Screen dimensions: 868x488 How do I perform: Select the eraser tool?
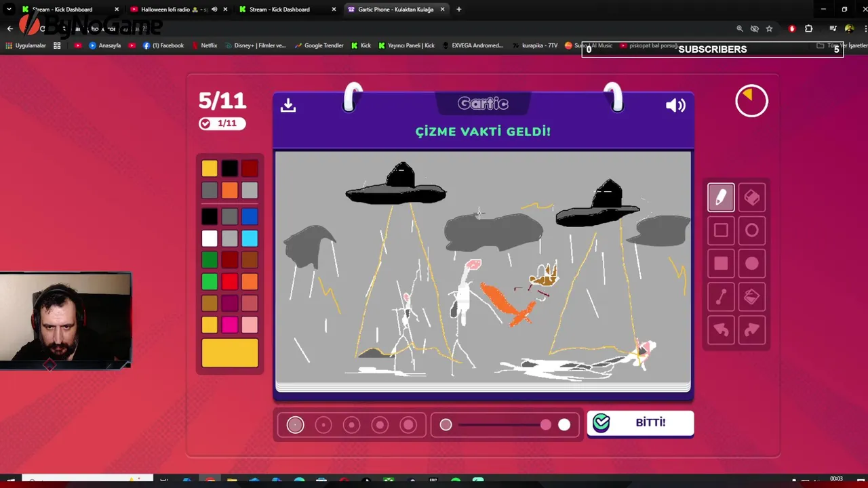pos(751,197)
